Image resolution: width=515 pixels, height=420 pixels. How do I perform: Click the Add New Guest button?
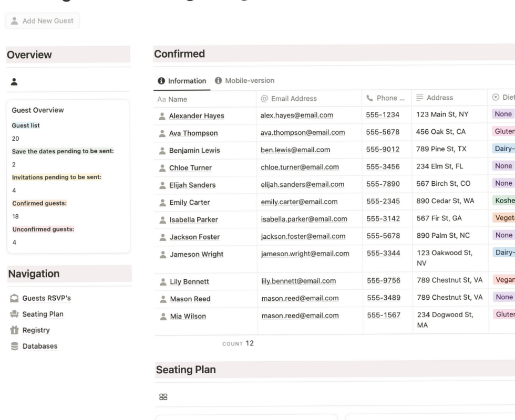(x=42, y=20)
